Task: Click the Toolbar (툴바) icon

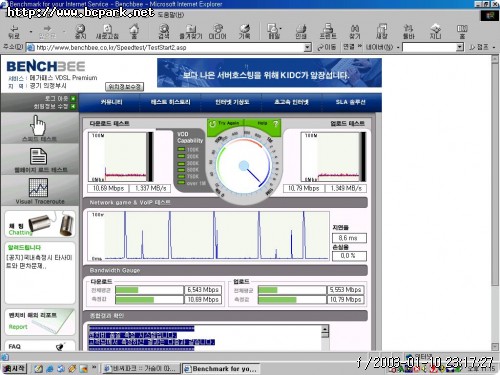Action: [408, 32]
